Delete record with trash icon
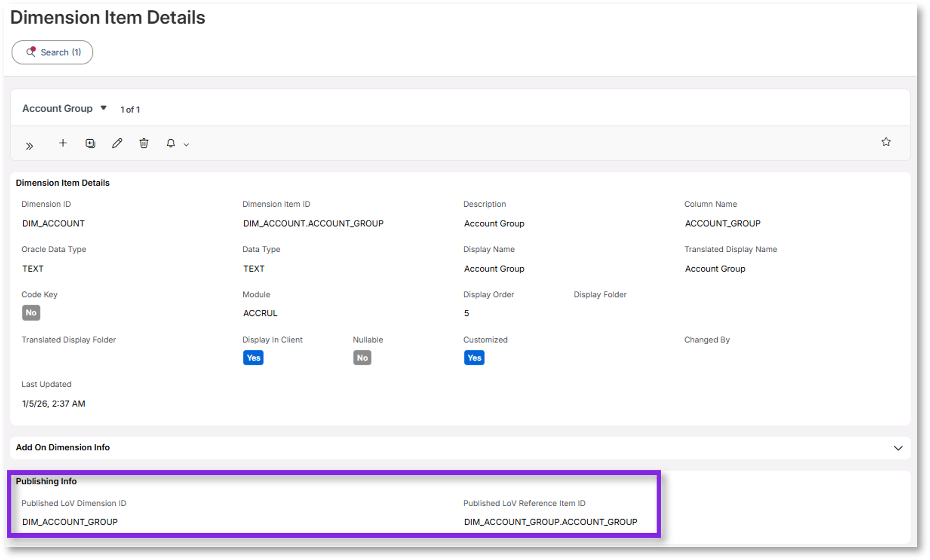The image size is (930, 560). coord(144,143)
